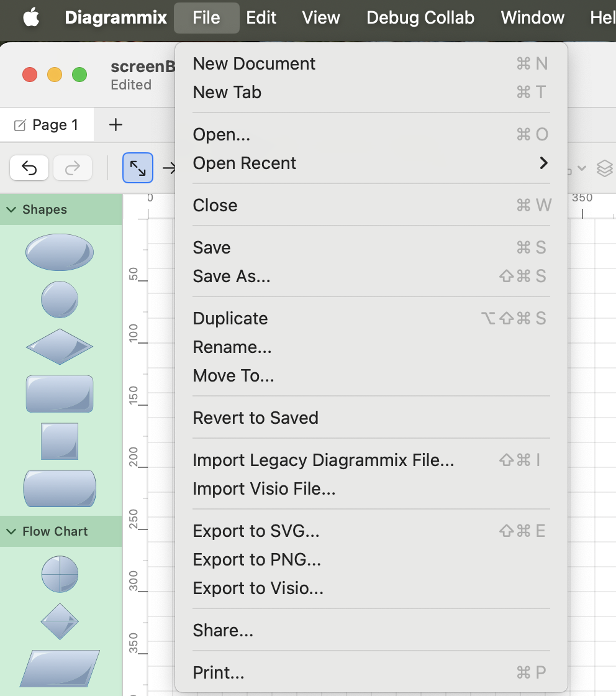
Task: Select the diagonal arrows pointer tool
Action: coord(138,168)
